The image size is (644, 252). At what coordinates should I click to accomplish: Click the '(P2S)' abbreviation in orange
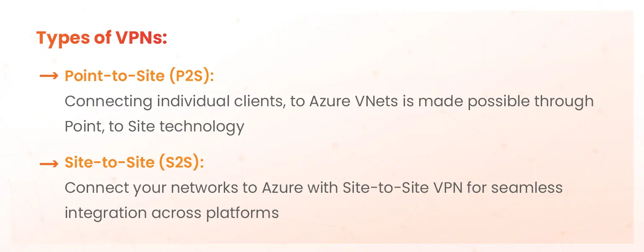tap(190, 76)
